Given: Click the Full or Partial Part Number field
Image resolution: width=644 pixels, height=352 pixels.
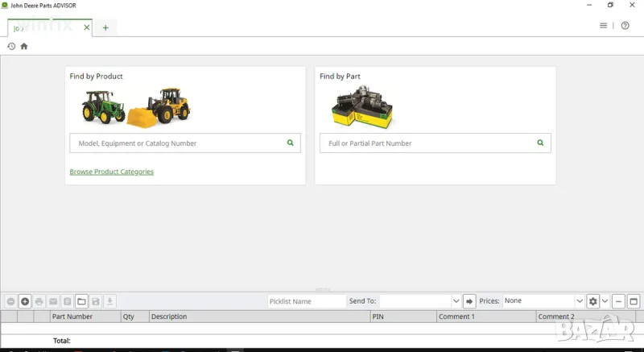Looking at the screenshot, I should point(427,143).
